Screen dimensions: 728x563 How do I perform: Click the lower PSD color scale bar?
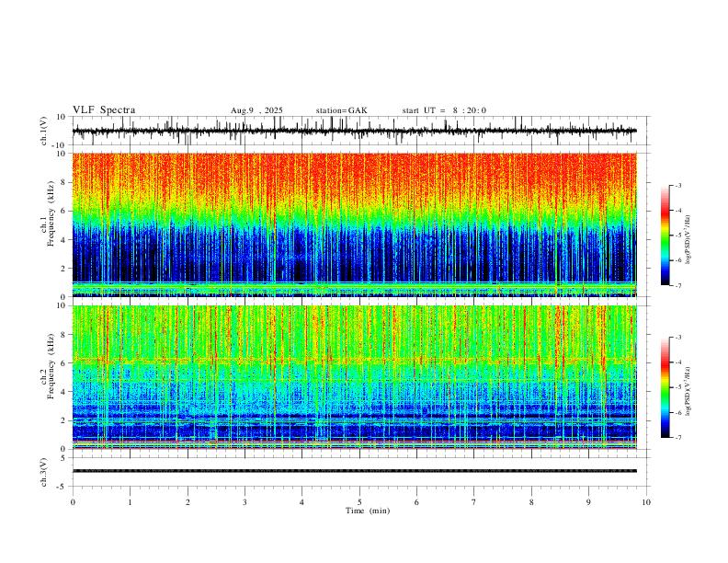pyautogui.click(x=665, y=387)
